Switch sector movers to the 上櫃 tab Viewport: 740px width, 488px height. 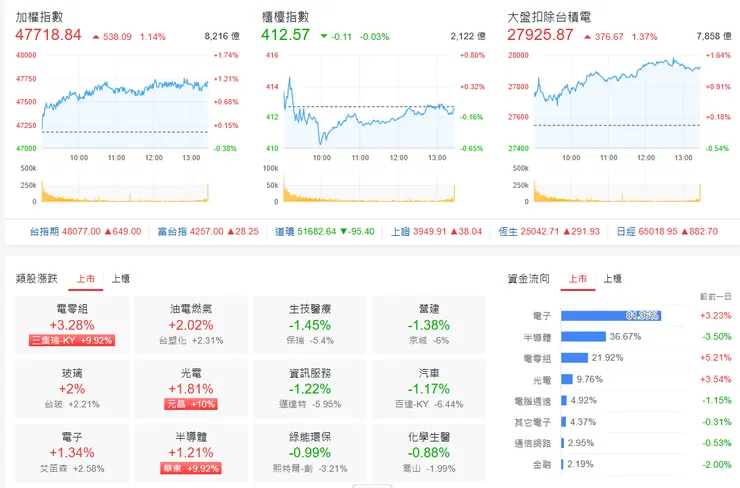point(120,279)
